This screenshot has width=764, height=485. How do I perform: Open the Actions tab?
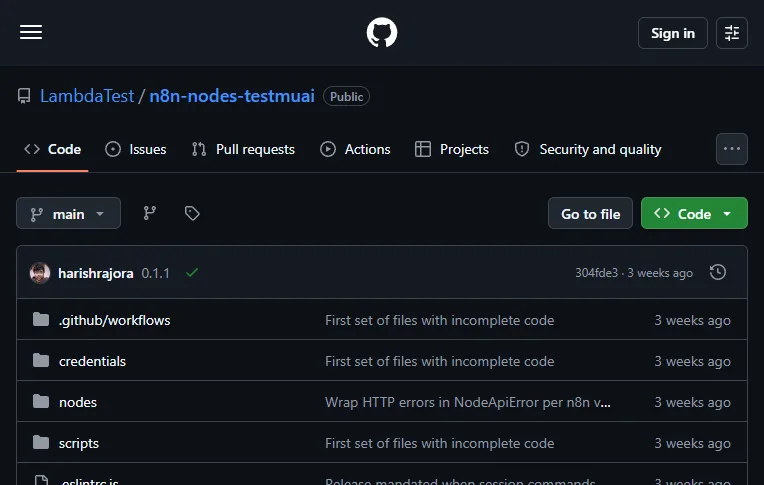[355, 149]
